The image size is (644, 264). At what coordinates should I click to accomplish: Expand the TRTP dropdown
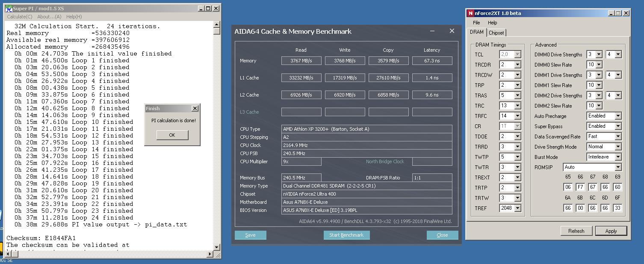517,188
